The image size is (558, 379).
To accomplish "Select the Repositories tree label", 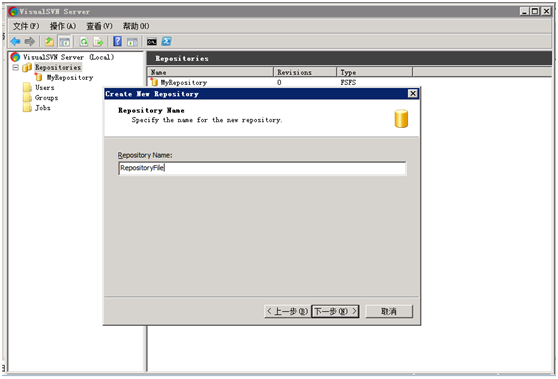I will click(x=58, y=67).
